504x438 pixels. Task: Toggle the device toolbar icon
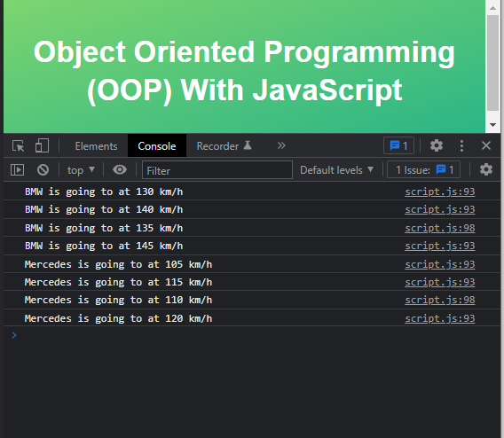(42, 145)
